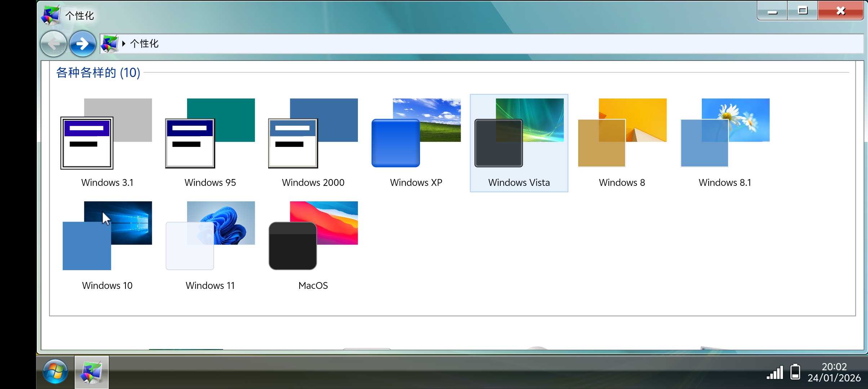Select the Windows 8 theme

622,142
